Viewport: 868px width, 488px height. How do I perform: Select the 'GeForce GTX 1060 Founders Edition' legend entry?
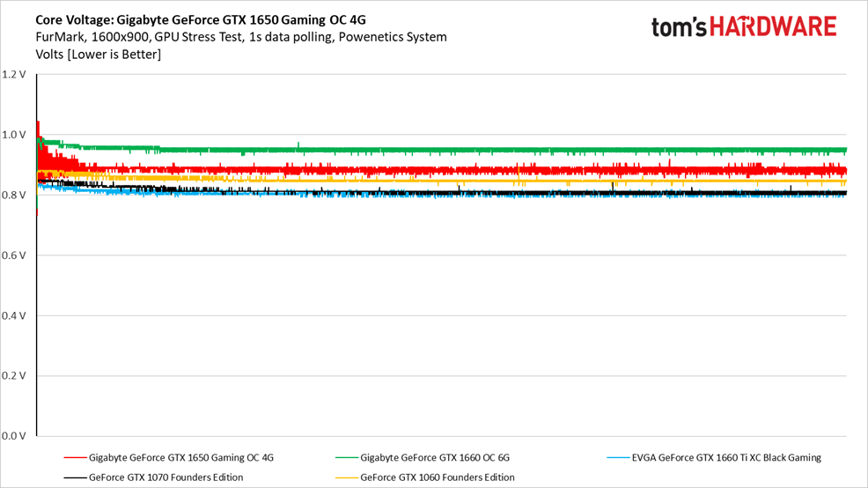425,477
